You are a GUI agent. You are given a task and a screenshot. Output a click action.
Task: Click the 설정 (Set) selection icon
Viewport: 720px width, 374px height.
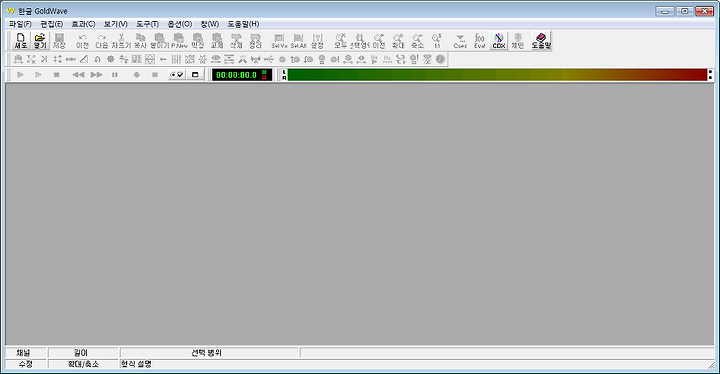tap(317, 41)
